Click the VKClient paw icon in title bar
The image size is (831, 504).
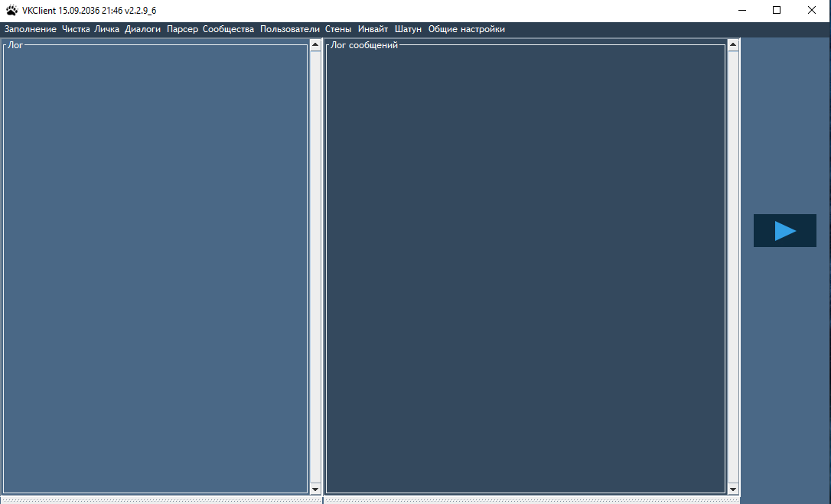[x=11, y=11]
